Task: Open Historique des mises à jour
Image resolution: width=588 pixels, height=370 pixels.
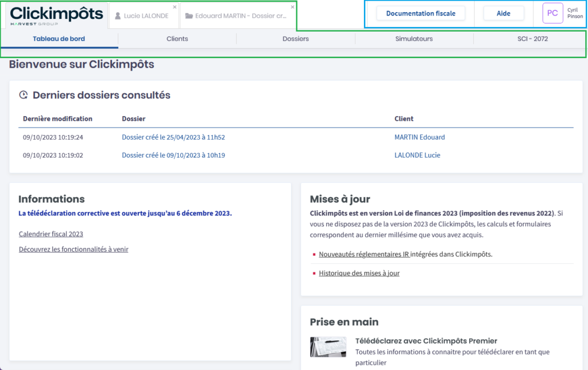Action: (x=359, y=273)
